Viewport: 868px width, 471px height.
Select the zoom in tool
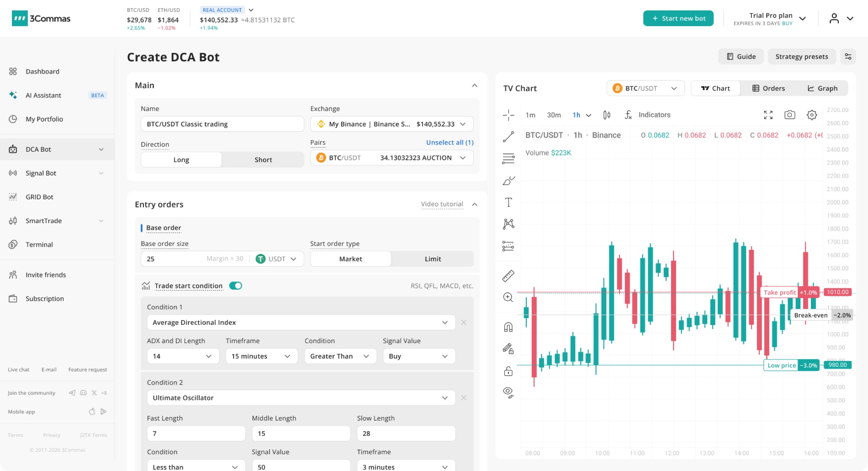click(508, 297)
